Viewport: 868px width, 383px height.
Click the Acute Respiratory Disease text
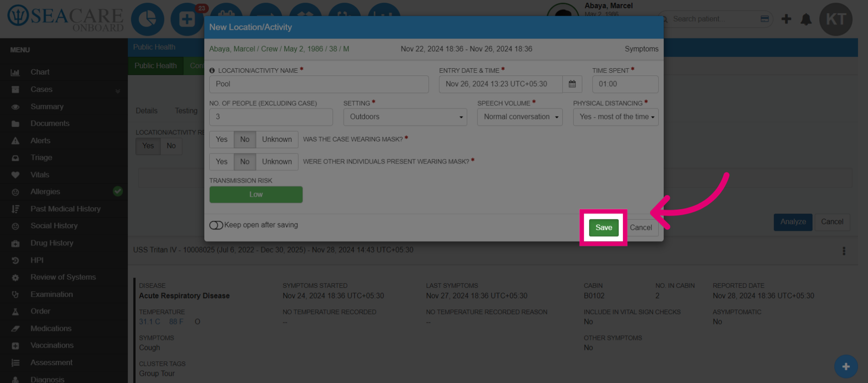pyautogui.click(x=184, y=296)
